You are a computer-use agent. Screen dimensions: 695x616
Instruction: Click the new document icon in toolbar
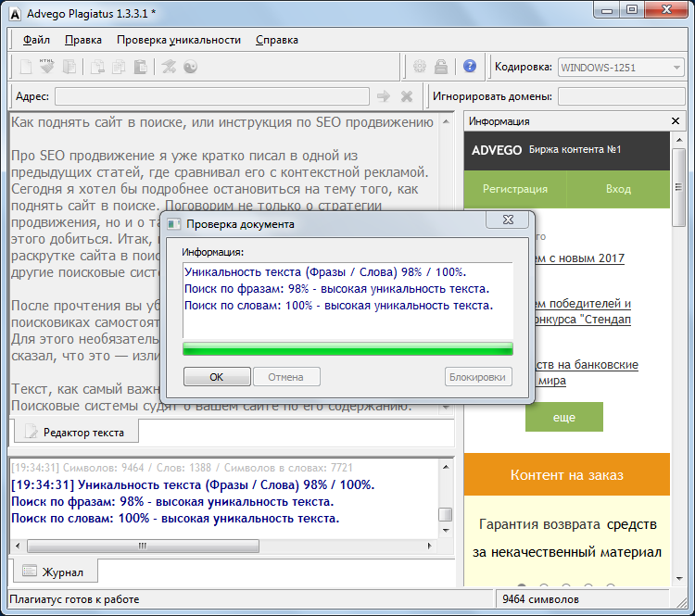coord(26,67)
